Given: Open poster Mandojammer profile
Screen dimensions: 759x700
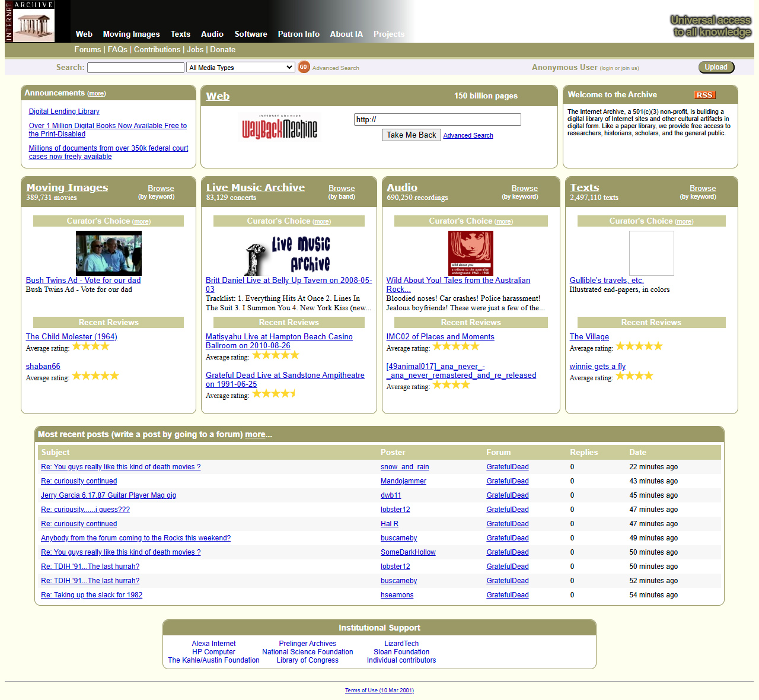Looking at the screenshot, I should tap(403, 481).
